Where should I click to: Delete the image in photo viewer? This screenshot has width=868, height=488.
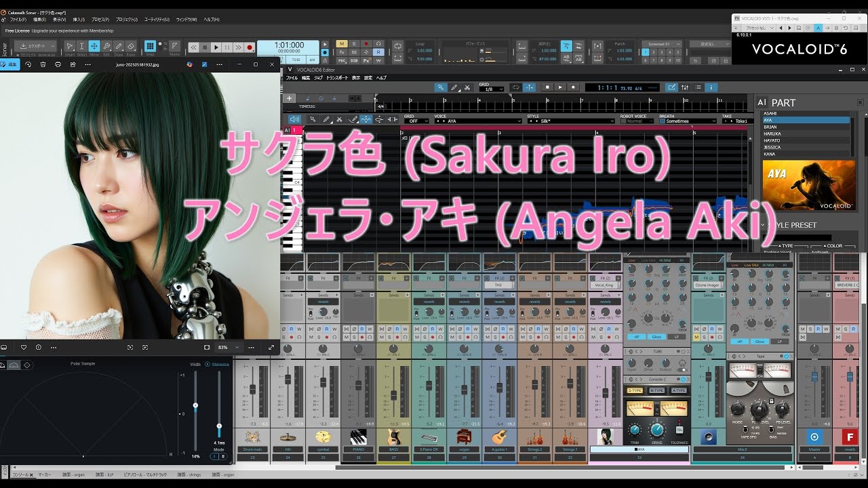43,64
